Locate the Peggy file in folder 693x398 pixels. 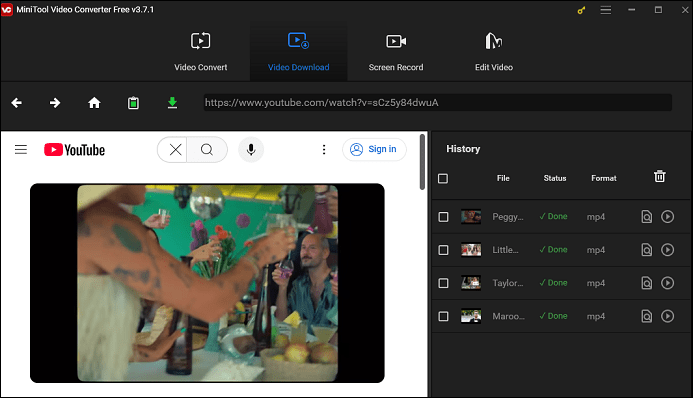coord(647,216)
